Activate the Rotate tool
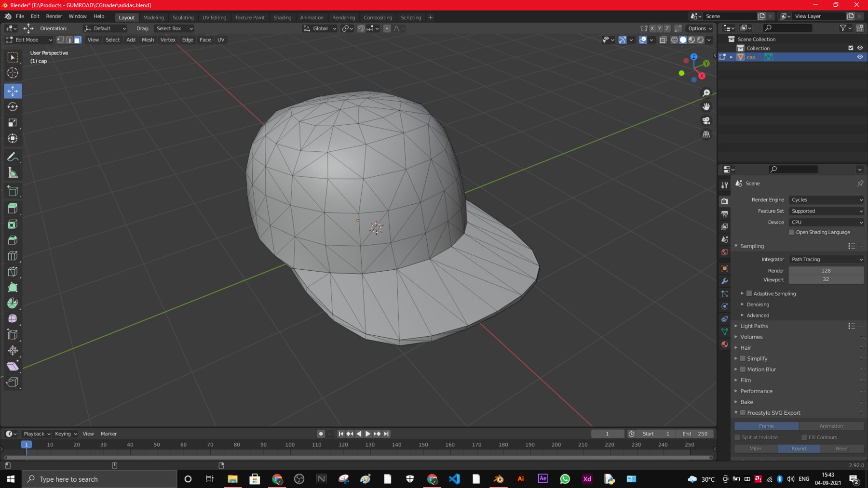This screenshot has width=868, height=488. (13, 107)
